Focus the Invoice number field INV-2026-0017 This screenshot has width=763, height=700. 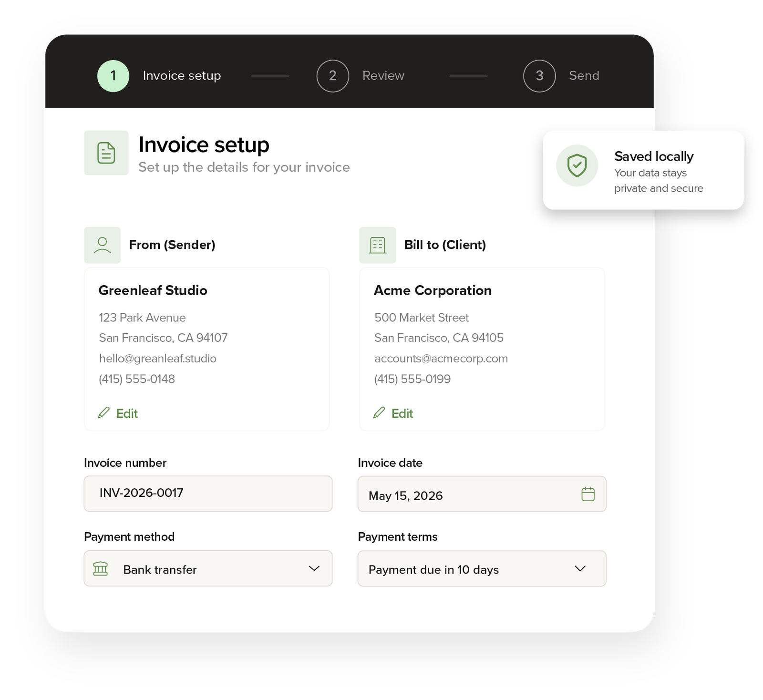coord(208,494)
